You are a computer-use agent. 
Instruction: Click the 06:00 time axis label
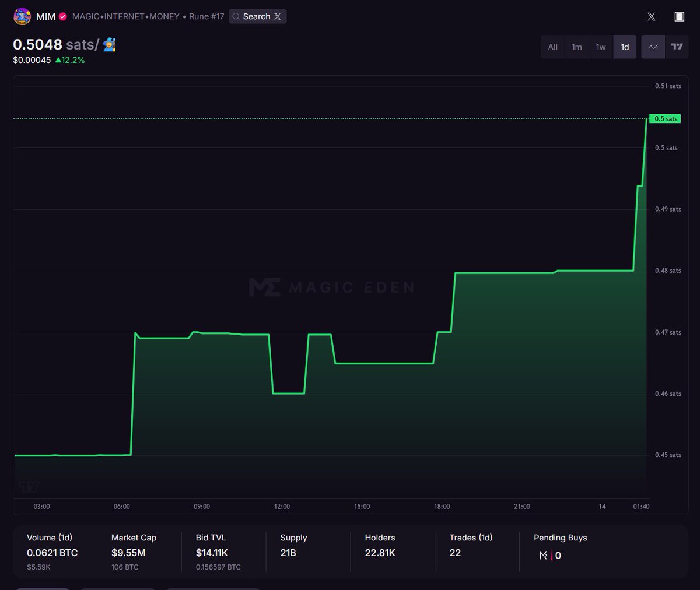(x=121, y=507)
